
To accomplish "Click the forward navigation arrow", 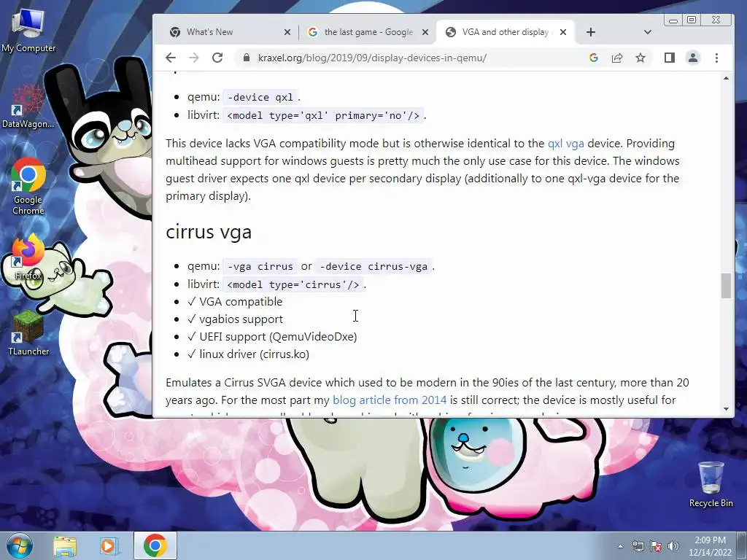I will point(194,58).
